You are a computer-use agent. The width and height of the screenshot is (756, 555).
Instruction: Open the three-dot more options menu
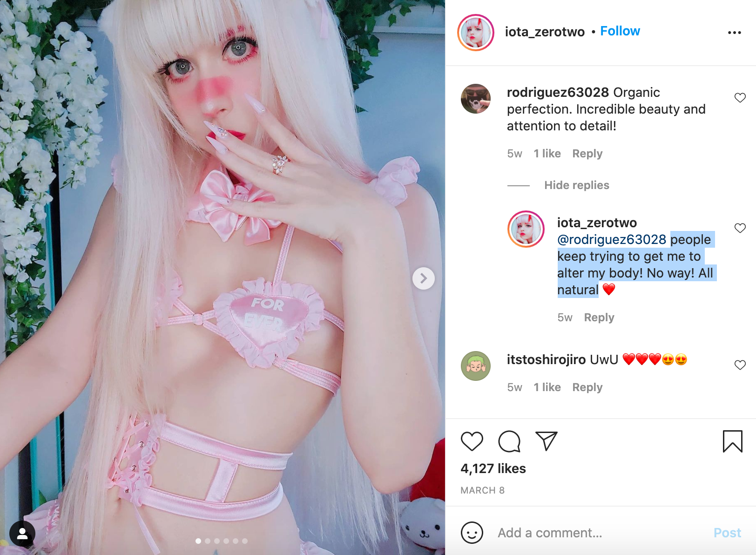[x=734, y=33]
